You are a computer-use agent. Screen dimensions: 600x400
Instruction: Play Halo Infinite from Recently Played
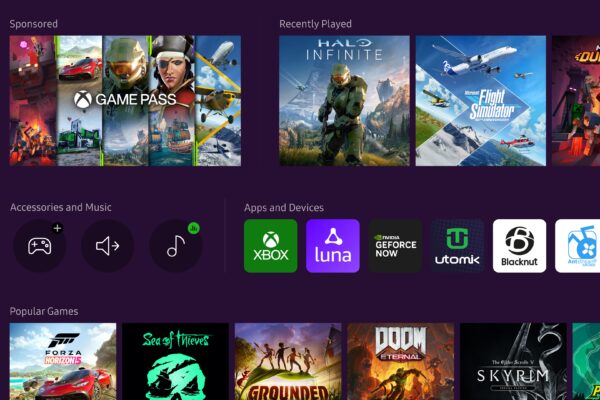(344, 101)
